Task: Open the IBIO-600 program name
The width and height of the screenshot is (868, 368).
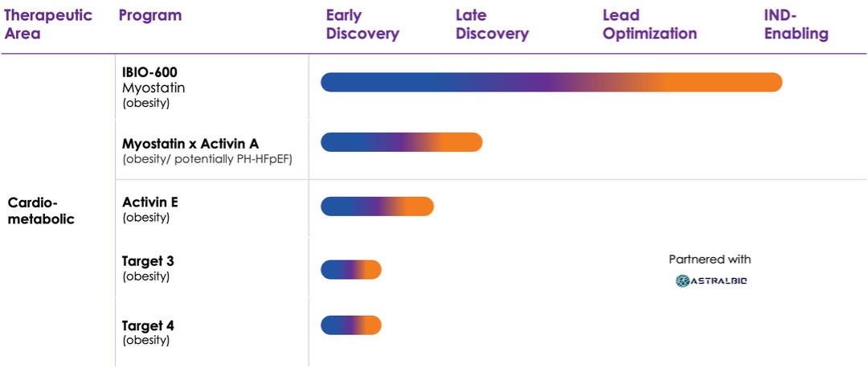Action: (149, 72)
